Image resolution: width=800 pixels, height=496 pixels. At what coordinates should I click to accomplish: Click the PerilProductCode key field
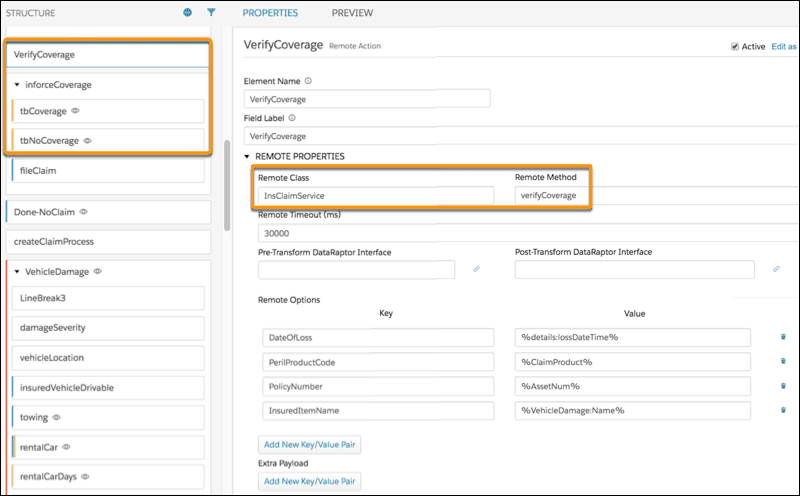click(378, 362)
